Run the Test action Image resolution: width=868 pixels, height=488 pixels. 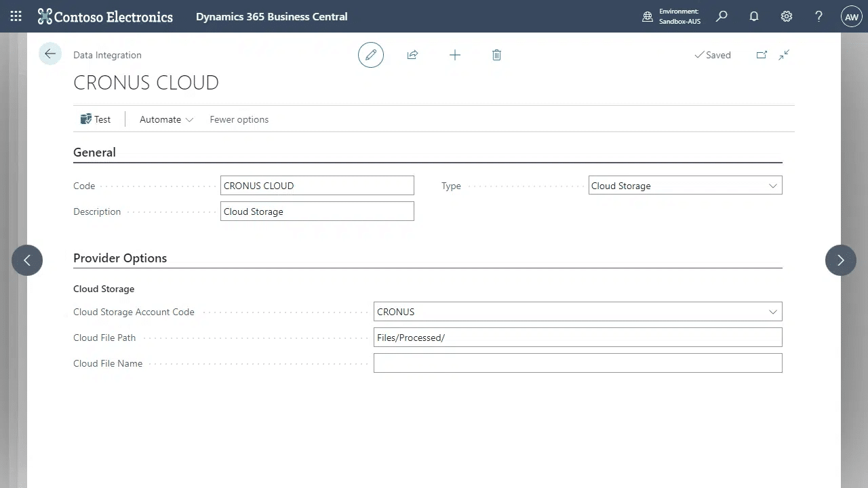pos(96,119)
